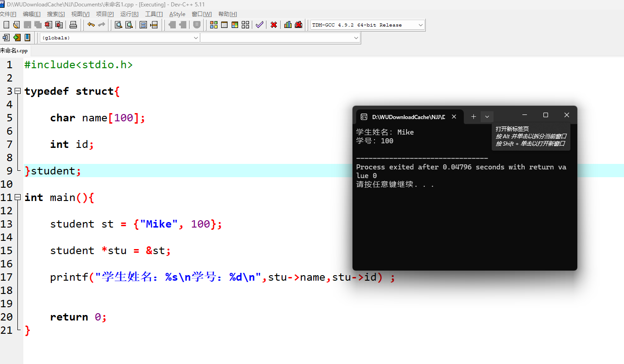The image size is (624, 364).
Task: Open the 帮助[H] menu
Action: coord(228,14)
